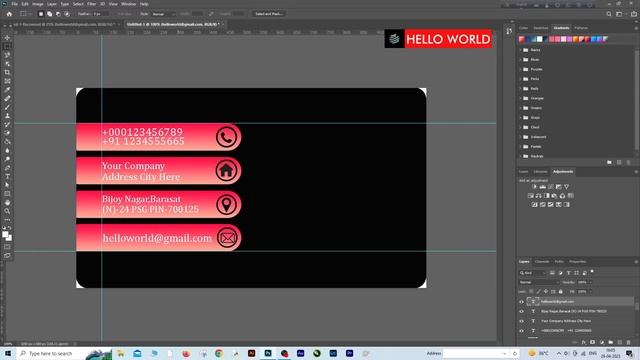Open the search icon at top right
Screen dimensions: 640x360
pyautogui.click(x=609, y=14)
